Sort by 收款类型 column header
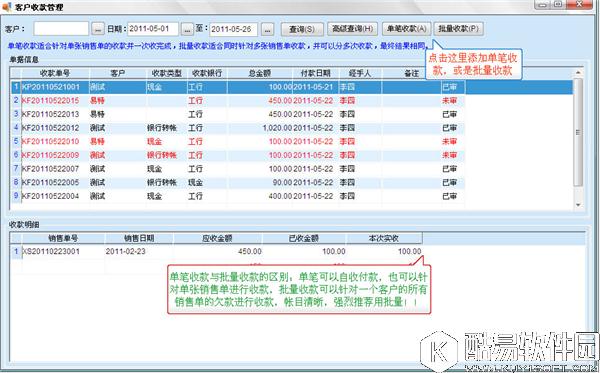 point(166,73)
